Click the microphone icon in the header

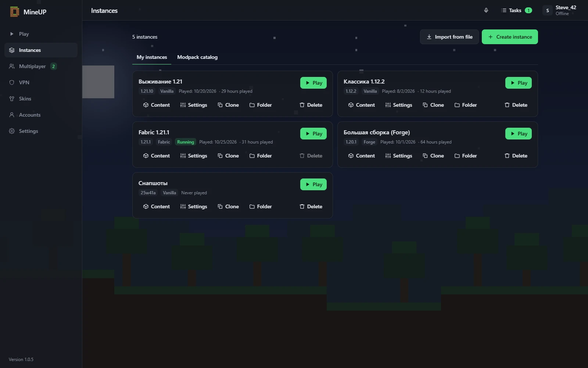486,10
